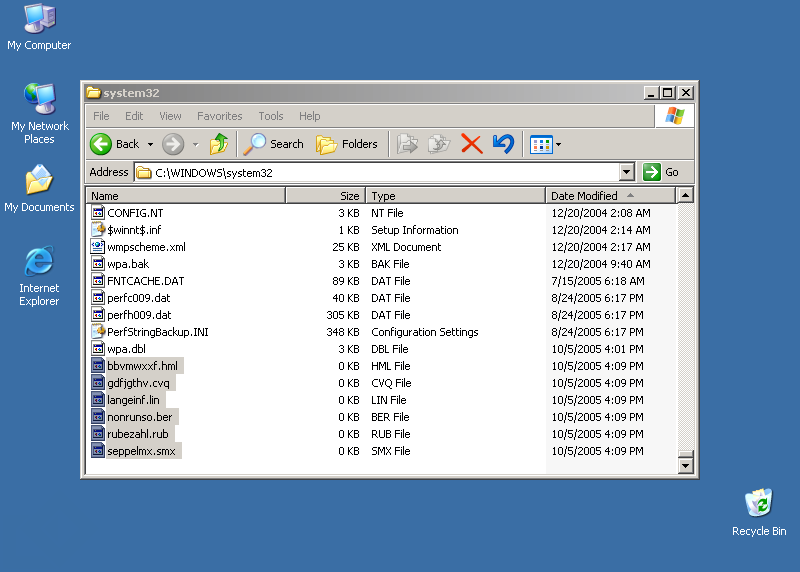
Task: Click the Address bar path field
Action: click(x=377, y=172)
